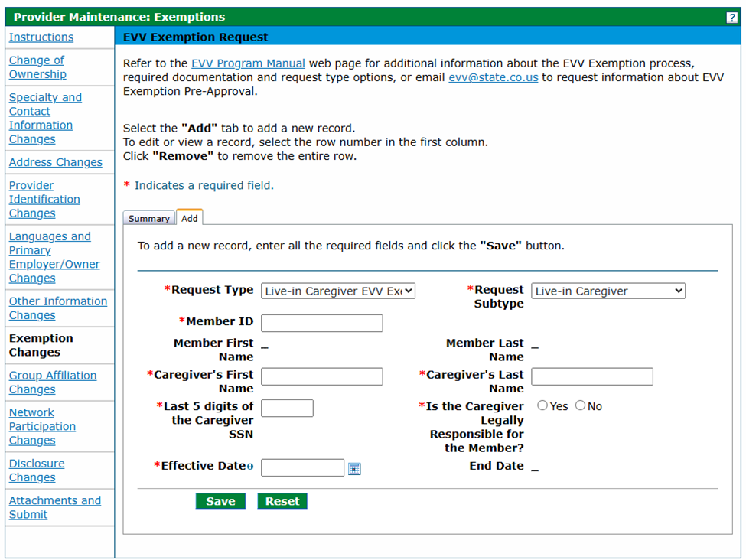Click the evv@state.co.us email link
The image size is (746, 560).
pyautogui.click(x=493, y=77)
